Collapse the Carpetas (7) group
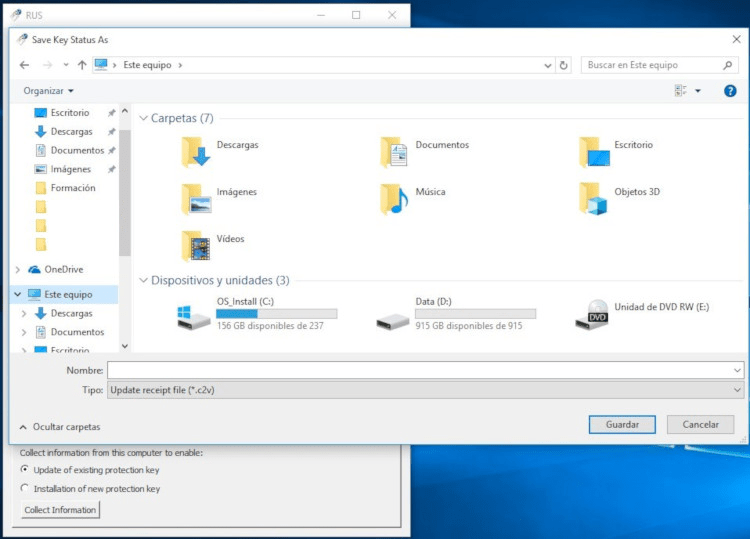The image size is (750, 539). (x=143, y=118)
